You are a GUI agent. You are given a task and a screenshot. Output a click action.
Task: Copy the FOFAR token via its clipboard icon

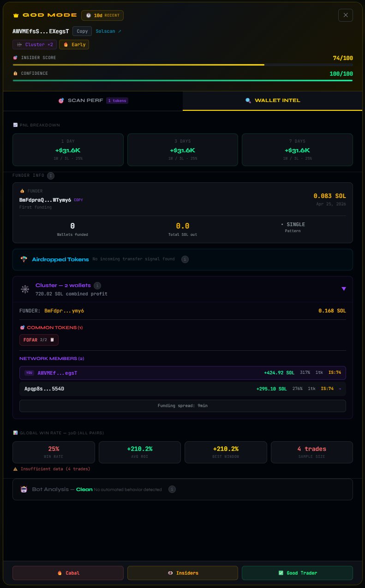pyautogui.click(x=52, y=340)
